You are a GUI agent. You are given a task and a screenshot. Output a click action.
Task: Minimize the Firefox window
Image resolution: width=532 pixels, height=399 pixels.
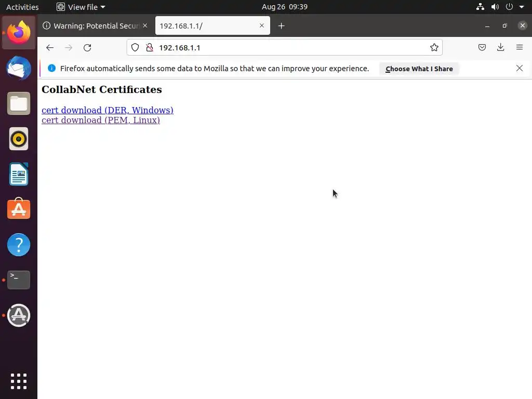point(487,26)
